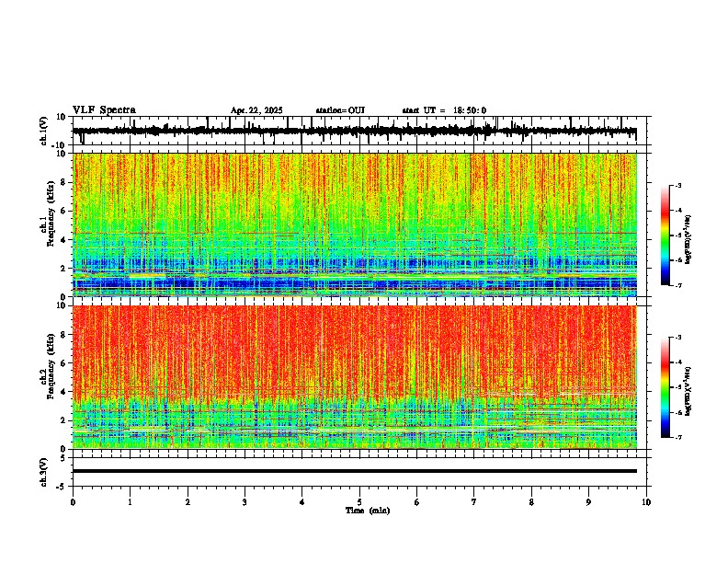Viewport: 728px width, 563px height.
Task: Click the "6" kHz tick on ch.2 frequency axis
Action: tap(64, 363)
